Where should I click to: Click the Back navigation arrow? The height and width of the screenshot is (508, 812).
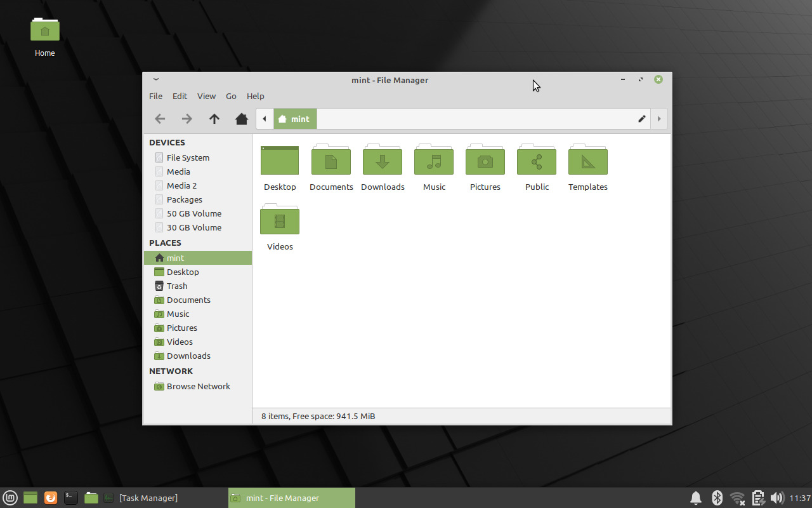pos(160,119)
